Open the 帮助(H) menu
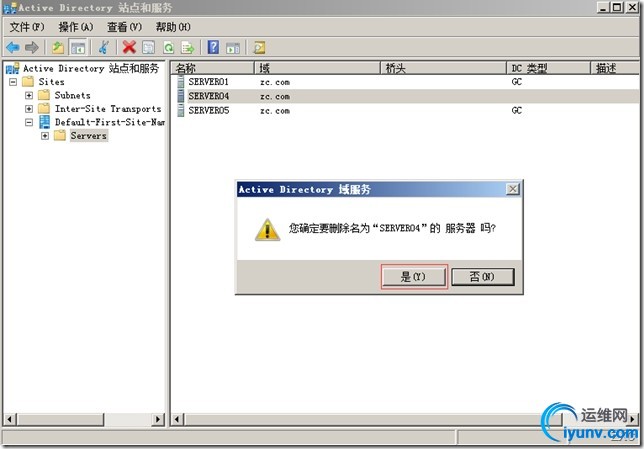Image resolution: width=644 pixels, height=449 pixels. click(173, 27)
